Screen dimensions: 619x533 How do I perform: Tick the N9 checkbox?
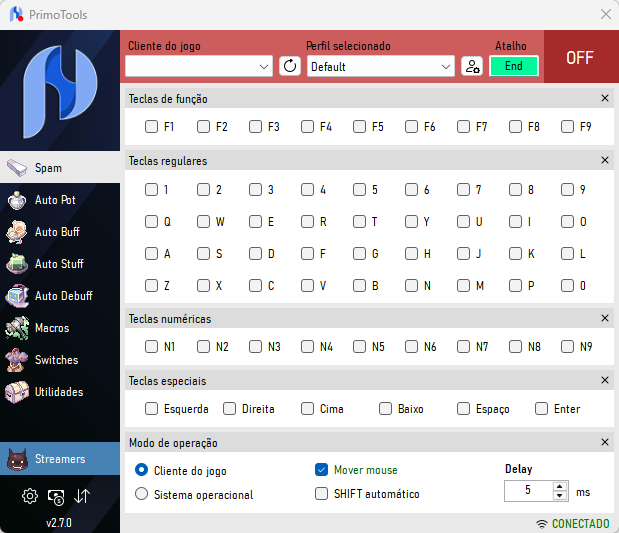pos(567,347)
